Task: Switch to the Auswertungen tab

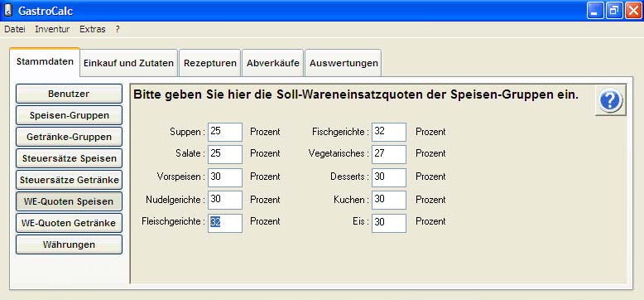Action: [344, 63]
